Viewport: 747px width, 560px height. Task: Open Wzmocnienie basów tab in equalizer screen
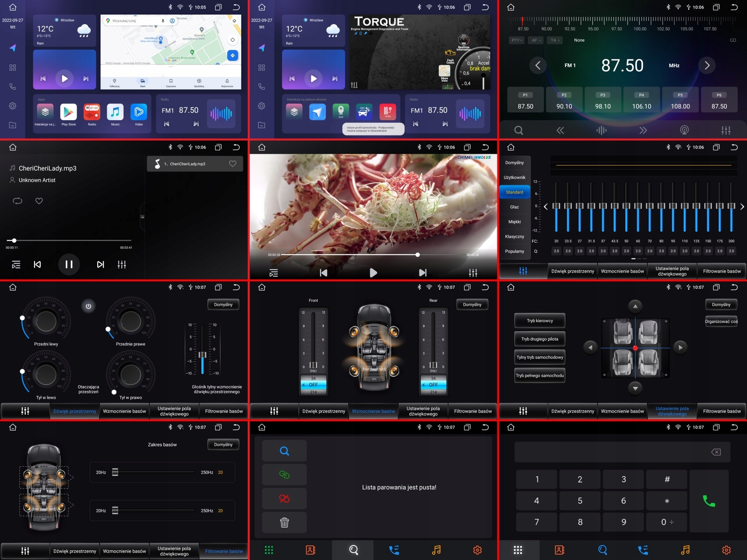coord(622,271)
